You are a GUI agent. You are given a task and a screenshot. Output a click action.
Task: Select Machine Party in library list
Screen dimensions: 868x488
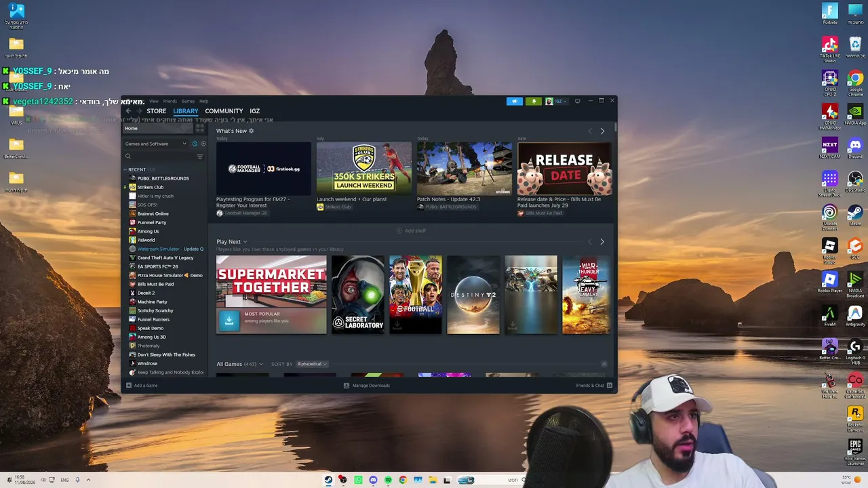pyautogui.click(x=152, y=302)
